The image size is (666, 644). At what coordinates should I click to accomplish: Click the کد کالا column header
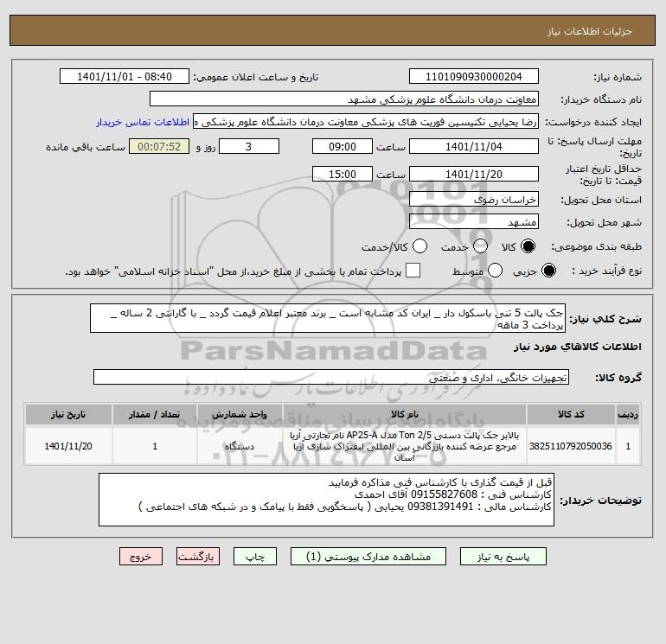[571, 414]
